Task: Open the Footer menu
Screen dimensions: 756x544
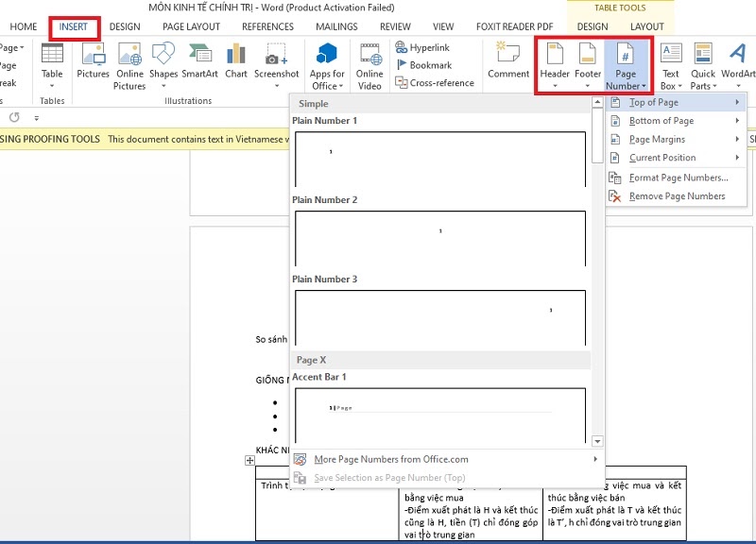Action: coord(587,65)
